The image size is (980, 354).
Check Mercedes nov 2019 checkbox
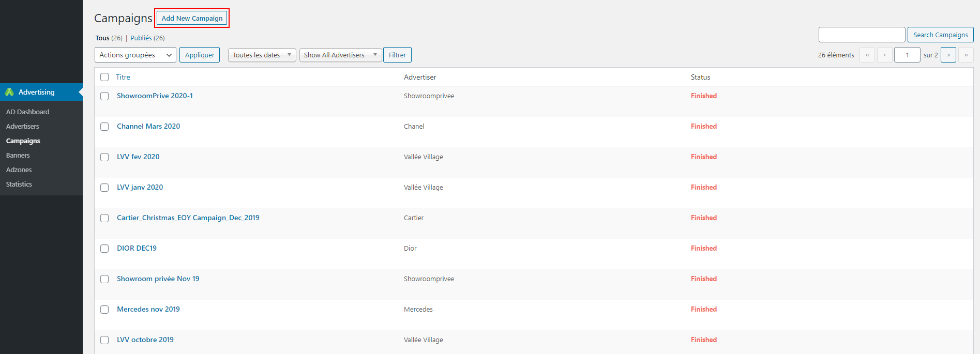(x=104, y=310)
